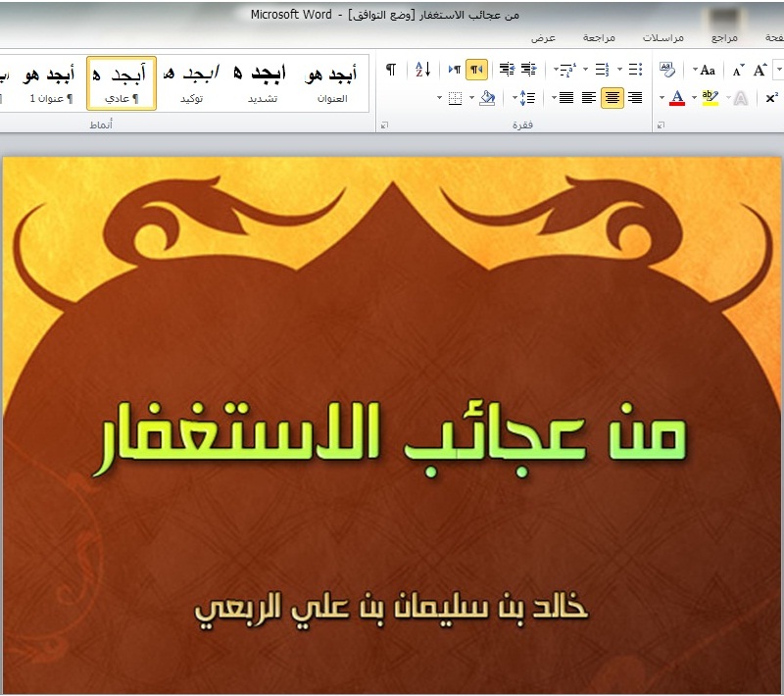This screenshot has width=784, height=696.
Task: Toggle left-to-right text direction
Action: tap(454, 70)
